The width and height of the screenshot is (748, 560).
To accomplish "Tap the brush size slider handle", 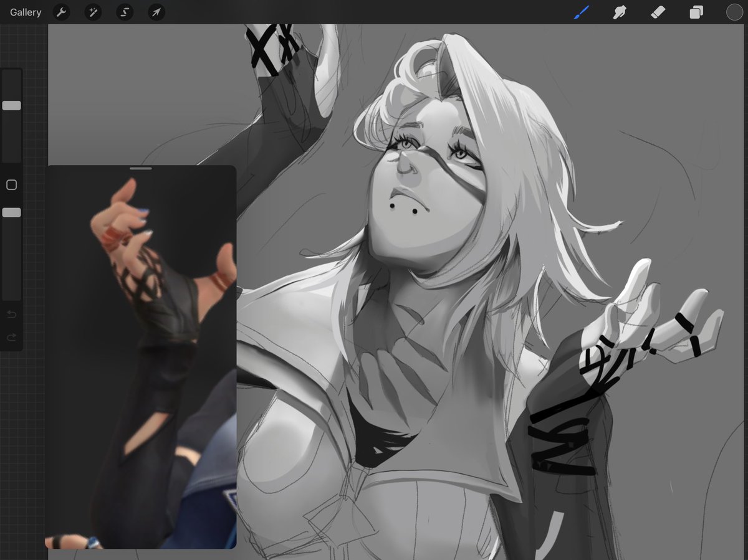I will tap(11, 105).
